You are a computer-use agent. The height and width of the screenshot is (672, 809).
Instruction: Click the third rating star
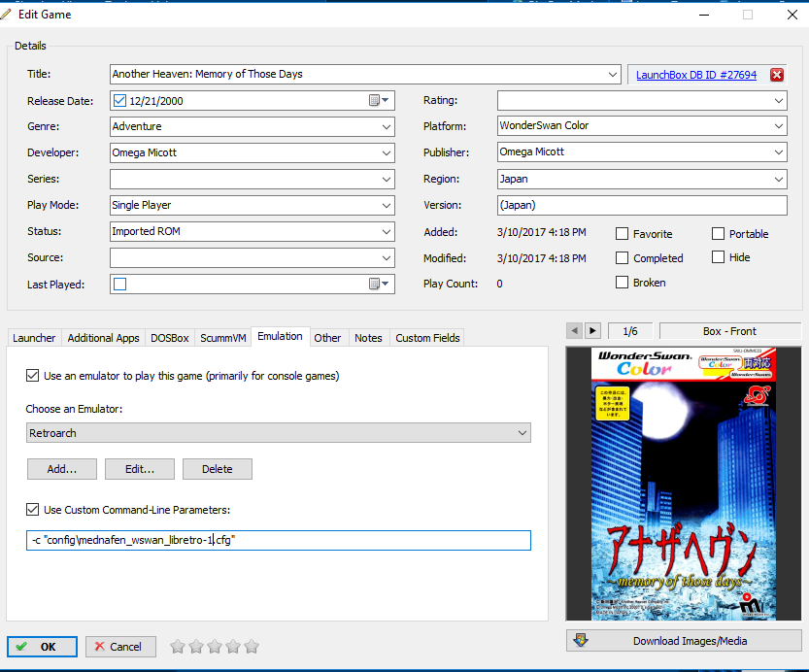(215, 646)
